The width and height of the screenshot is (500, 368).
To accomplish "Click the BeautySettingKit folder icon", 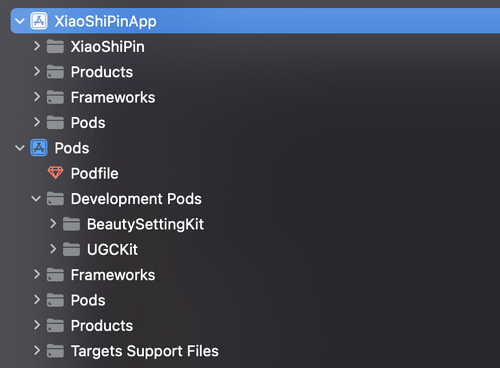I will (x=71, y=224).
